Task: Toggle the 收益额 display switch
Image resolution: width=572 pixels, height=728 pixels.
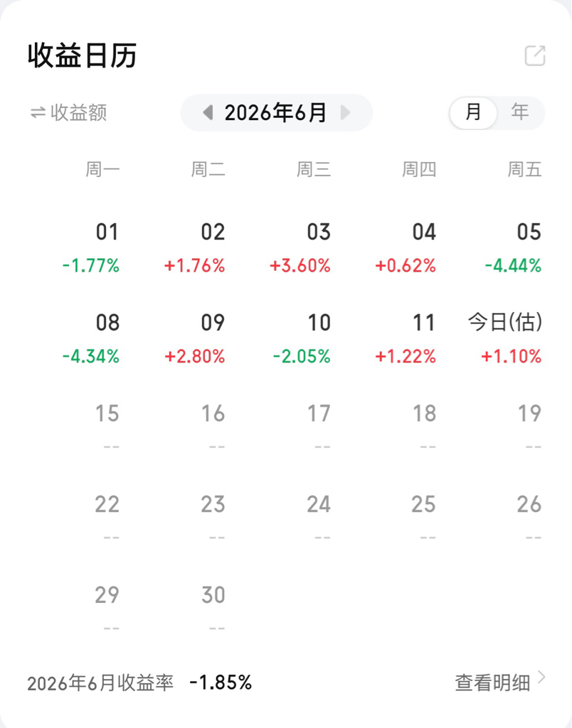Action: (69, 112)
